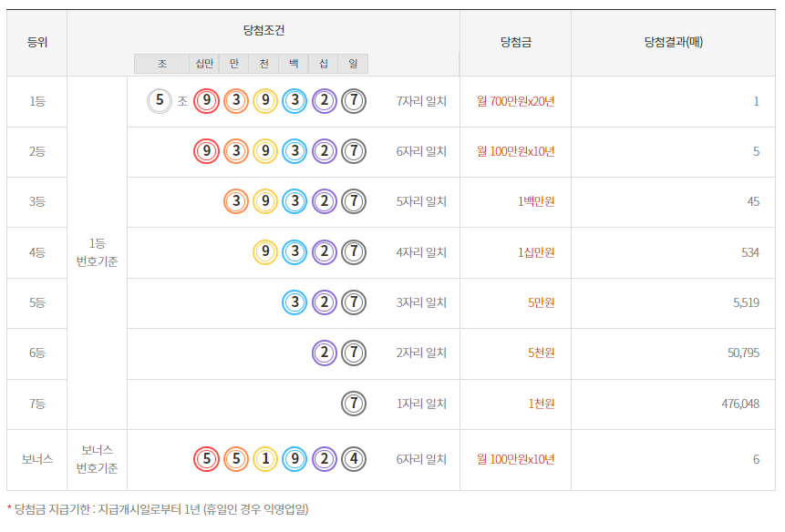Select the yellow 9 ball in the 1등 row

click(265, 101)
